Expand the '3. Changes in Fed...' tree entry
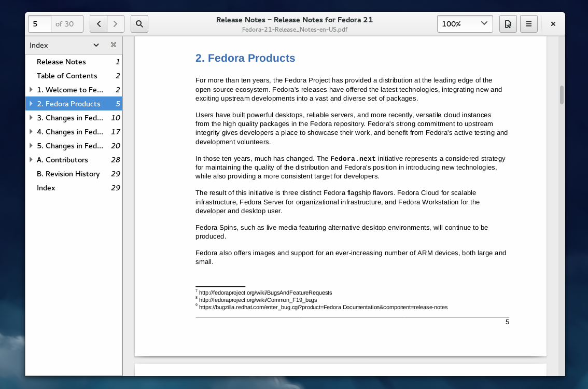588x389 pixels. pyautogui.click(x=31, y=118)
